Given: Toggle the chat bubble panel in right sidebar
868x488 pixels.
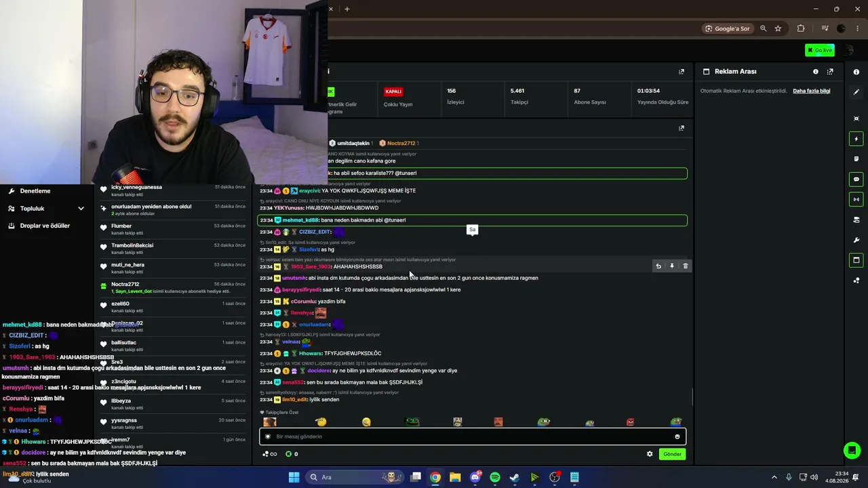Looking at the screenshot, I should point(856,180).
